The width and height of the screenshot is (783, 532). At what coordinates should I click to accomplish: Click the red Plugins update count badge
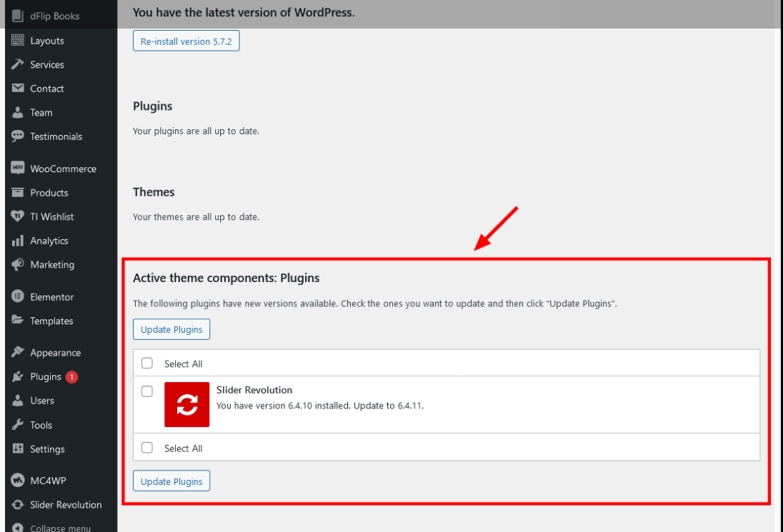point(71,377)
